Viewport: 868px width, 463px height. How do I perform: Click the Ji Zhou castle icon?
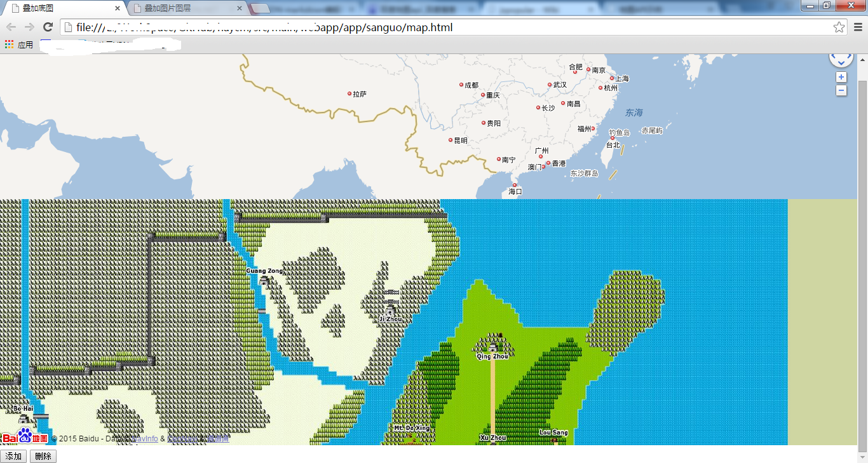[391, 310]
